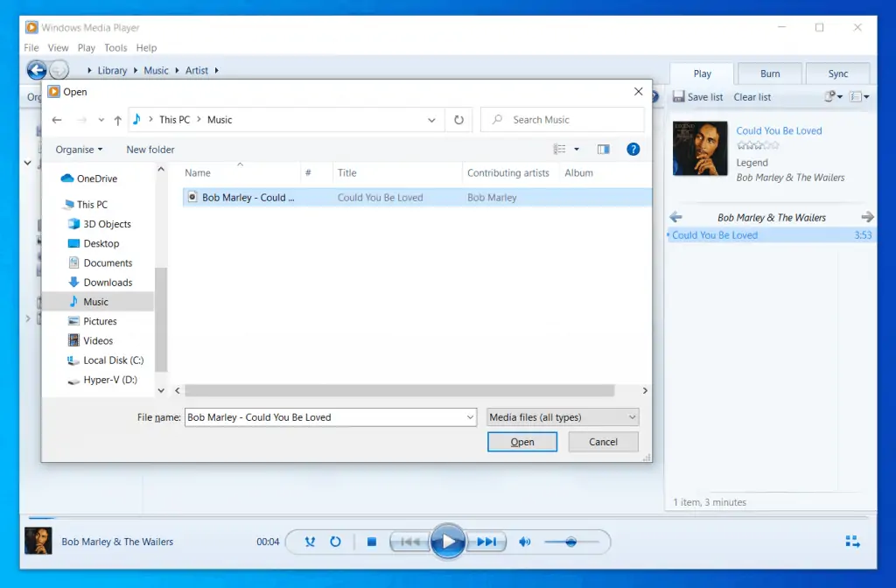The image size is (896, 588).
Task: Click the blue Help question mark icon
Action: [x=633, y=149]
